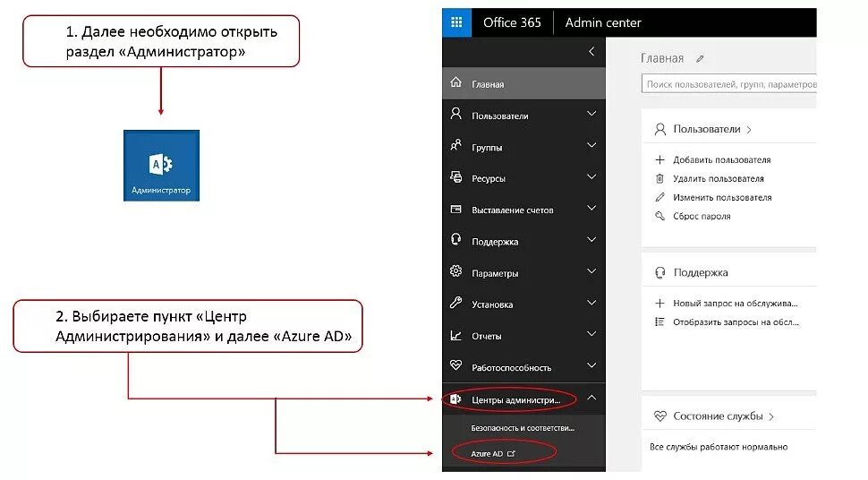Click the Admin center header title
The height and width of the screenshot is (480, 868).
[603, 22]
